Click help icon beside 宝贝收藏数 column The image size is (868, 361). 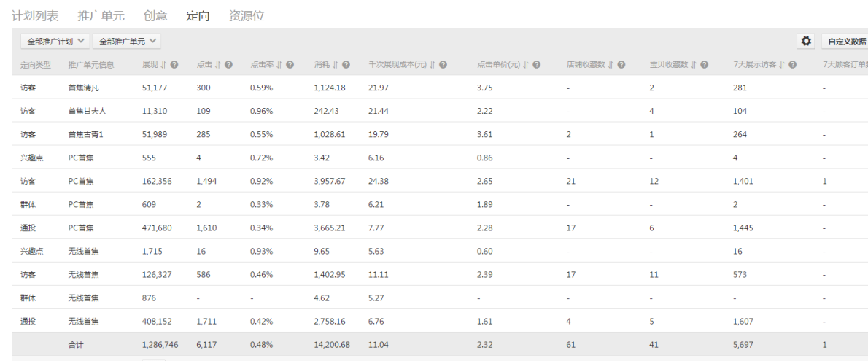click(x=705, y=66)
